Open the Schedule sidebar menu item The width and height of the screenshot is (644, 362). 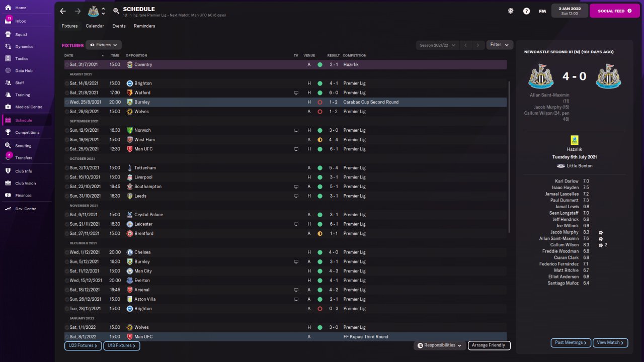pos(27,120)
